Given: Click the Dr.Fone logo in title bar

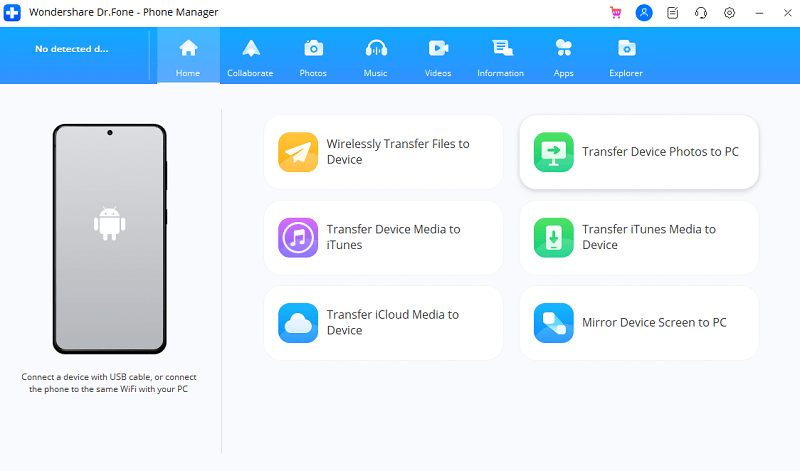Looking at the screenshot, I should (15, 12).
